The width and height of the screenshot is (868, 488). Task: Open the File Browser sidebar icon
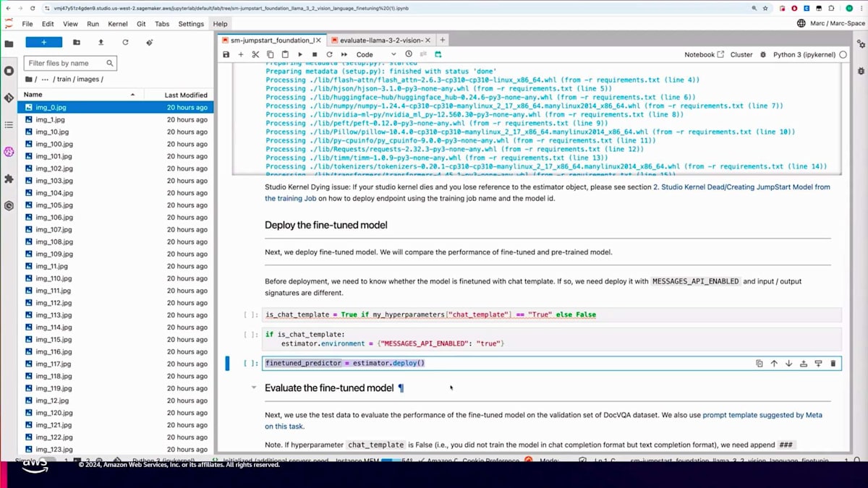click(9, 43)
